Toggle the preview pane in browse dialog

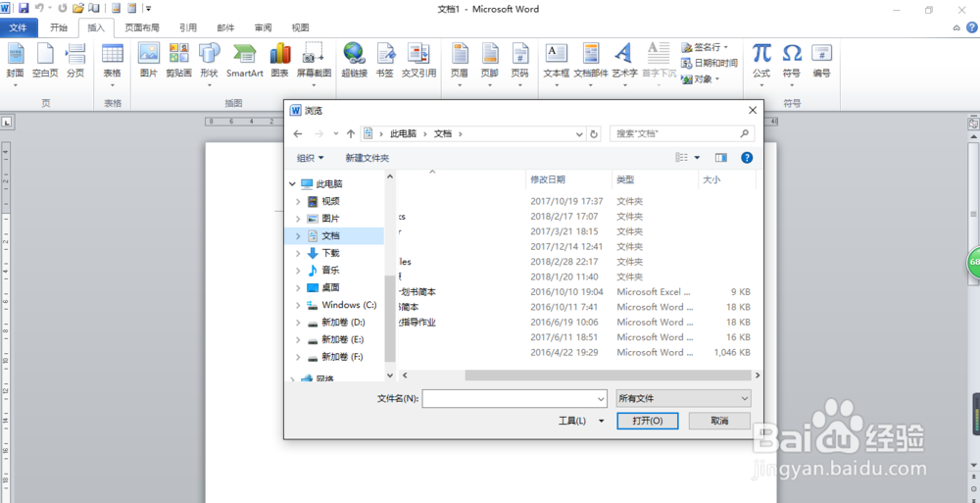(721, 158)
